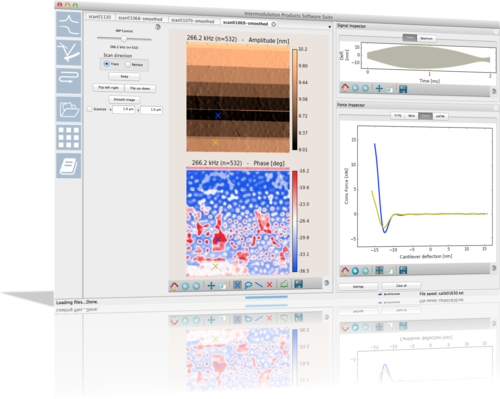Delete markers with red X icon
This screenshot has height=399, width=500.
(x=269, y=285)
